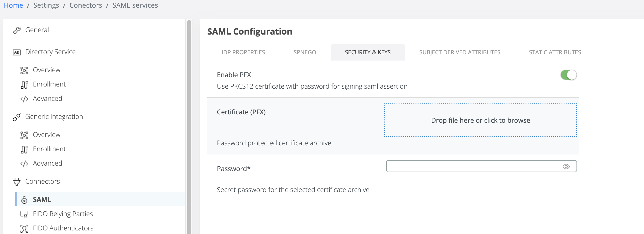The image size is (644, 234).
Task: Click the SAML sidebar icon
Action: [x=24, y=200]
